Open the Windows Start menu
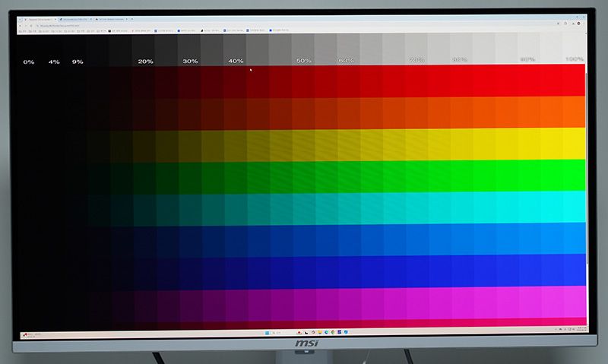The image size is (608, 364). (x=265, y=334)
